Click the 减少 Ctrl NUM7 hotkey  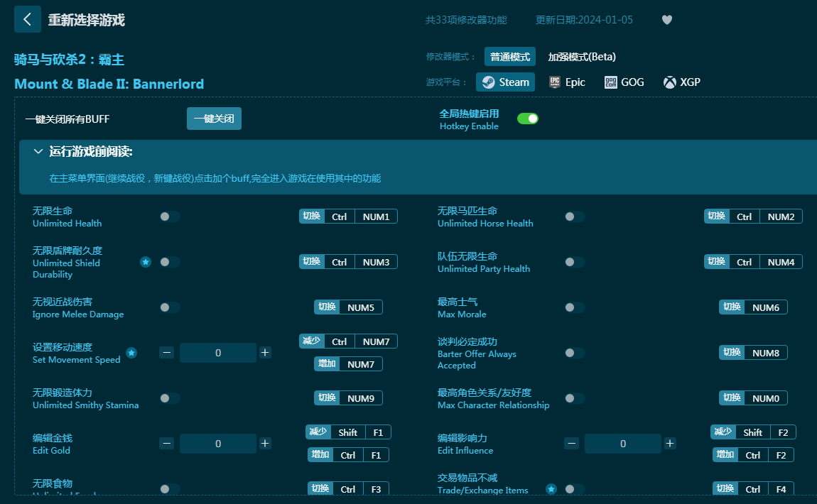tap(349, 341)
